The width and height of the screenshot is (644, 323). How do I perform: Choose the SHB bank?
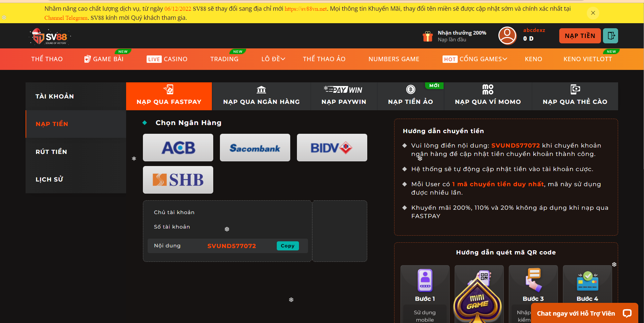[178, 180]
